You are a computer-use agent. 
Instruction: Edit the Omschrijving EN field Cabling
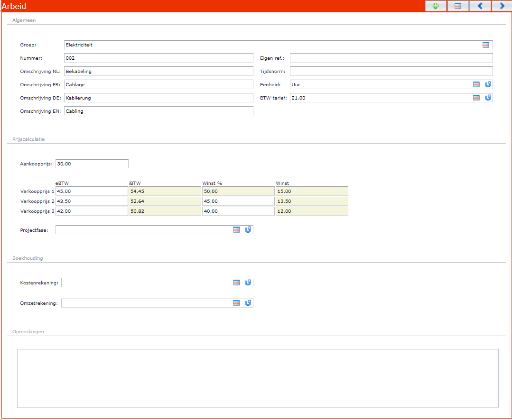158,111
